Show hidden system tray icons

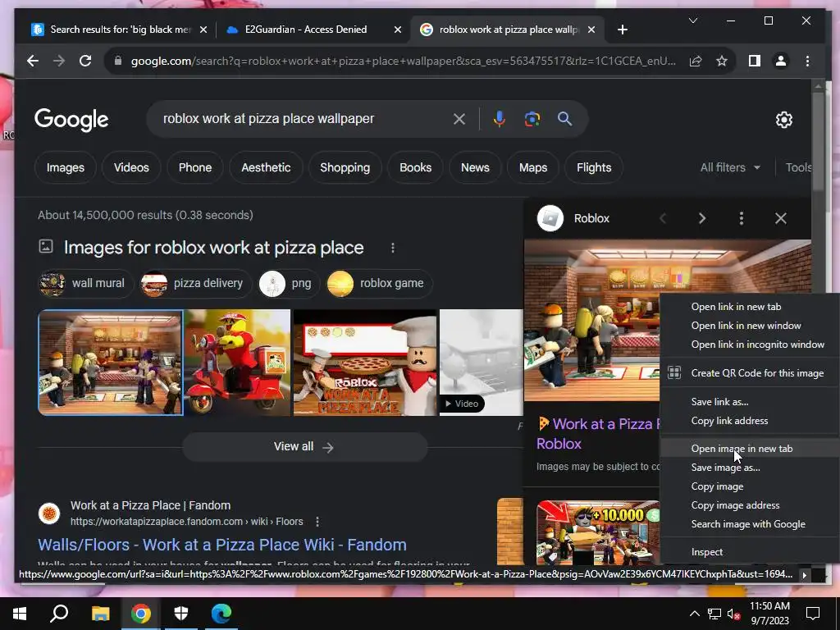click(x=694, y=614)
